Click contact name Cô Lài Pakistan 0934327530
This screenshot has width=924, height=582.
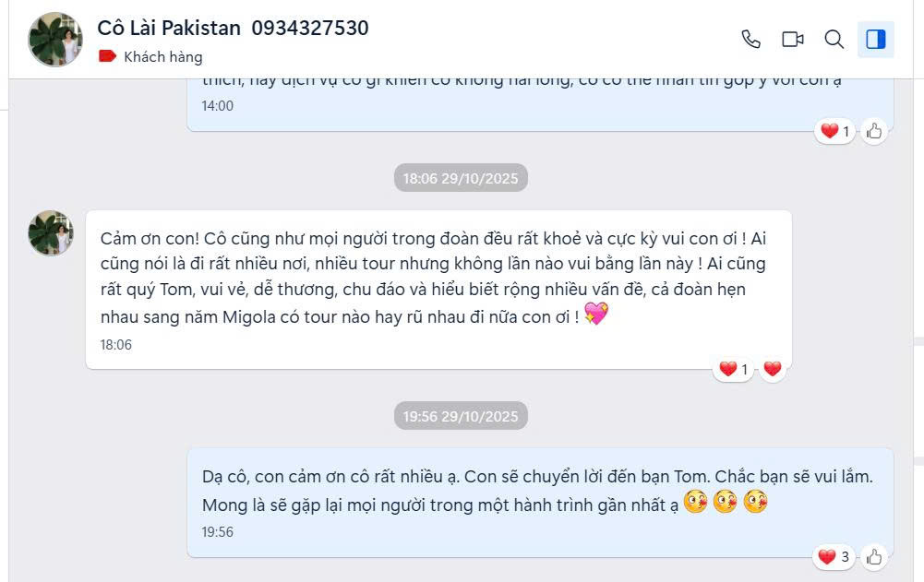[233, 28]
